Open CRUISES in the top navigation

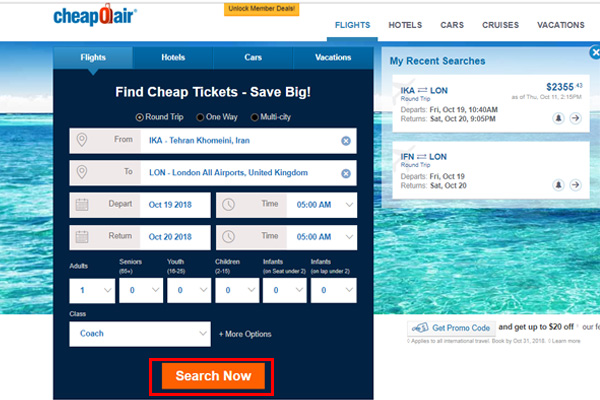500,25
